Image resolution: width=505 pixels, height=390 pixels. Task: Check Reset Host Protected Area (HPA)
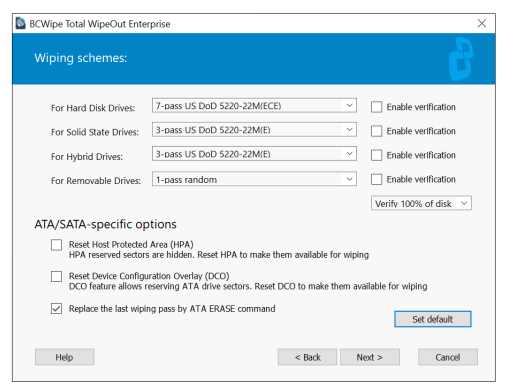pos(56,245)
